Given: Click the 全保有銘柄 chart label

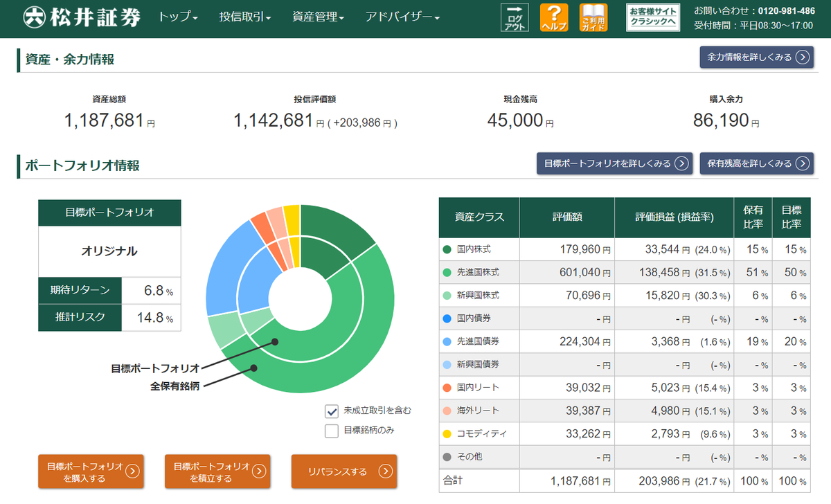Looking at the screenshot, I should tap(175, 386).
